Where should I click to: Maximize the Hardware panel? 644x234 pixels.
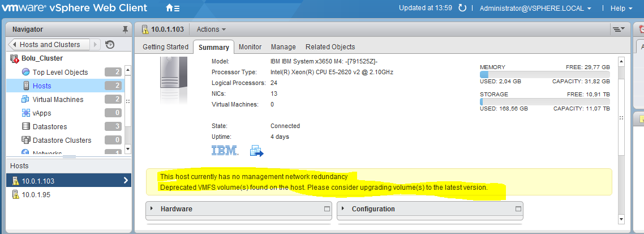tap(327, 209)
